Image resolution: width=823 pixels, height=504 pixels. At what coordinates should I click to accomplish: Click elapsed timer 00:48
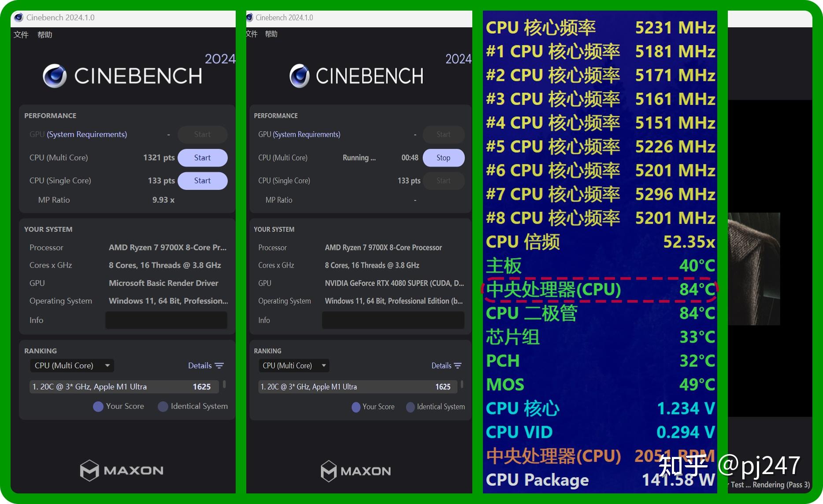[x=410, y=158]
